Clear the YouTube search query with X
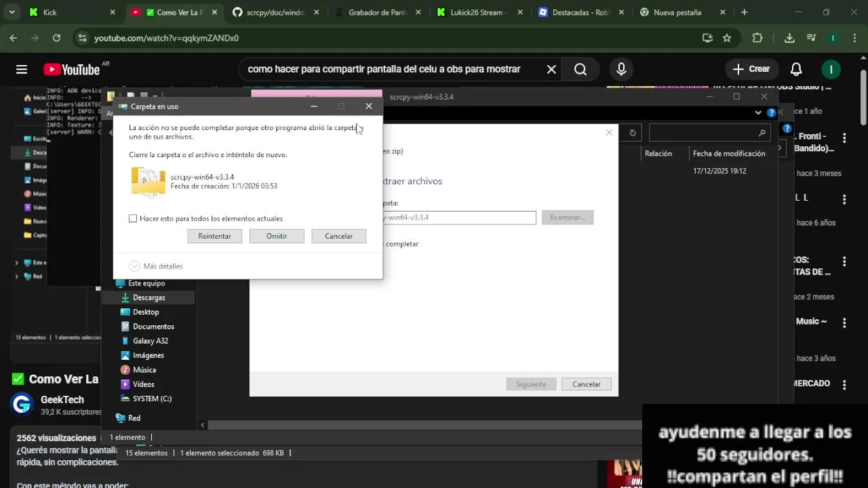The width and height of the screenshot is (868, 488). coord(551,69)
